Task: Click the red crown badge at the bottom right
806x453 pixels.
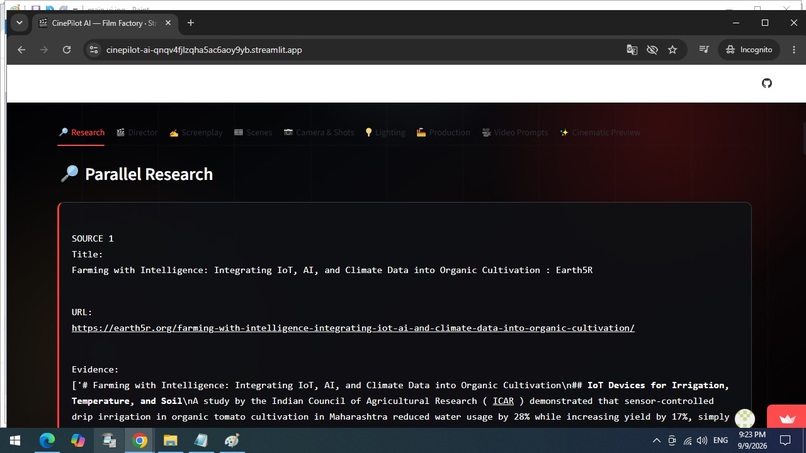Action: tap(787, 418)
